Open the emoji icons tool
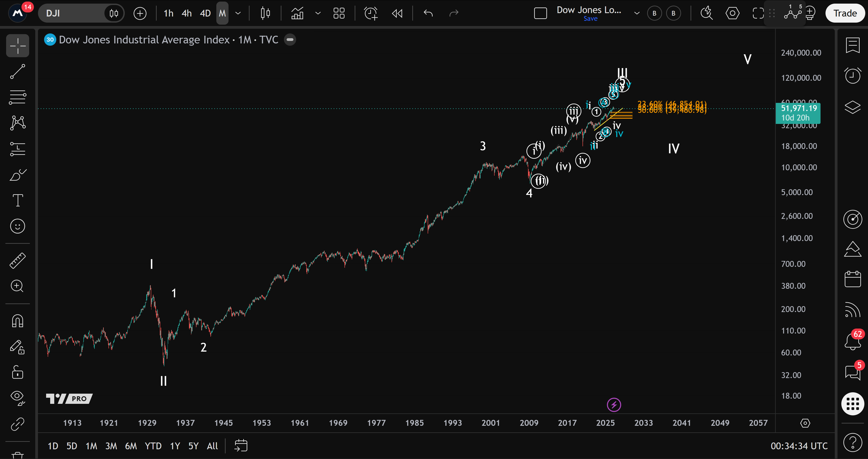The image size is (868, 459). click(18, 226)
